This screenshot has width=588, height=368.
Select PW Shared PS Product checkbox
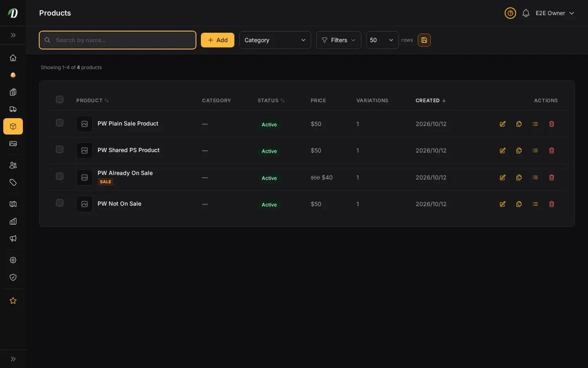click(60, 149)
